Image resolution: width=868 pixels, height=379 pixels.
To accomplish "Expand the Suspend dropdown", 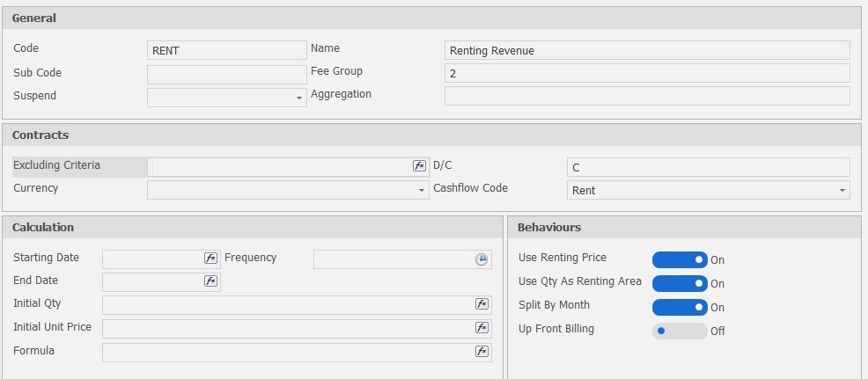I will (299, 98).
